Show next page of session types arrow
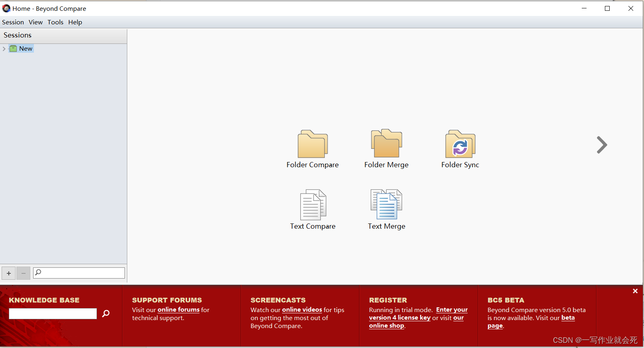The width and height of the screenshot is (644, 348). 602,145
